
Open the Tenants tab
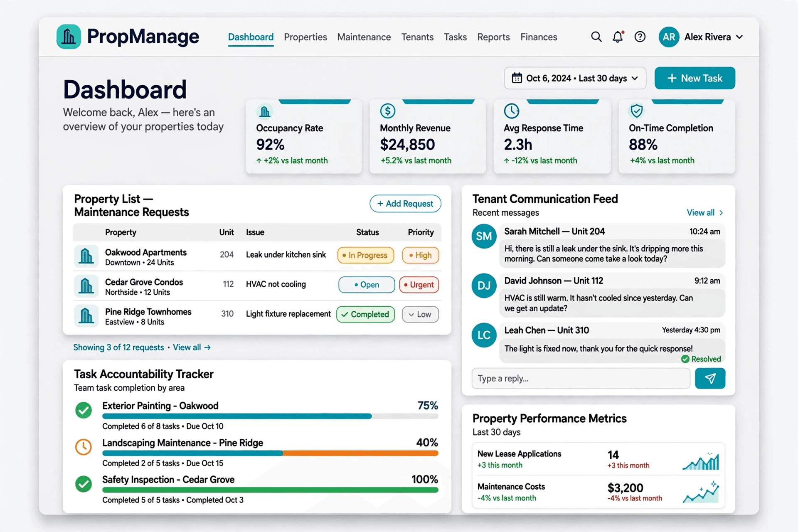(417, 37)
